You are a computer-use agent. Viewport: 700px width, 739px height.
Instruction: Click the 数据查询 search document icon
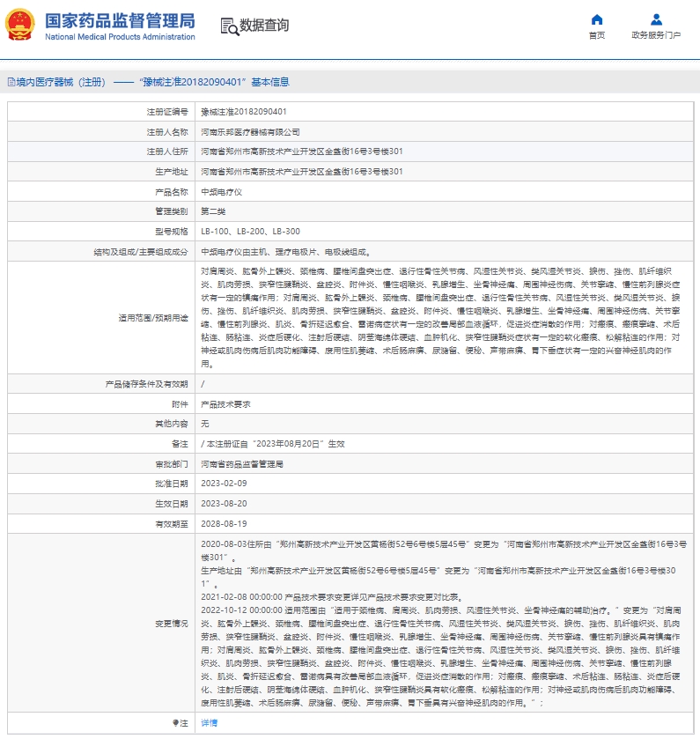230,26
